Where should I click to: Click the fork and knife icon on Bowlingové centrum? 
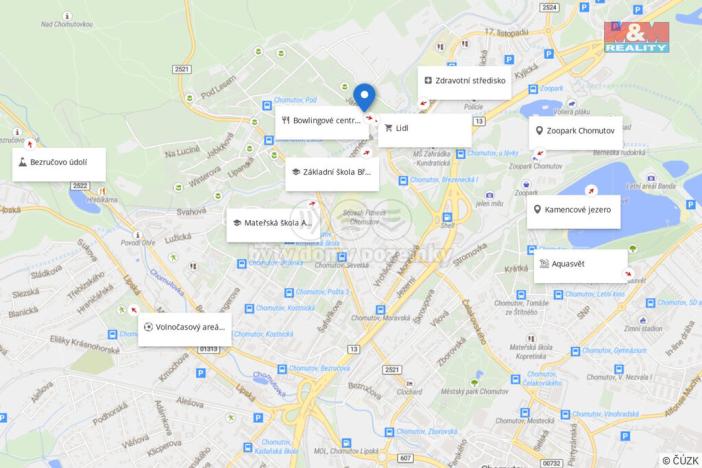pos(286,120)
